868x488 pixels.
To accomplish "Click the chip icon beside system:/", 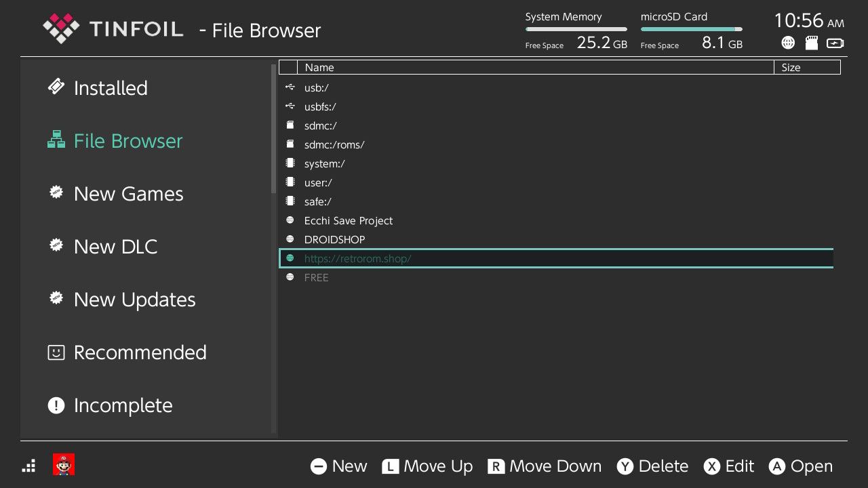I will click(290, 163).
